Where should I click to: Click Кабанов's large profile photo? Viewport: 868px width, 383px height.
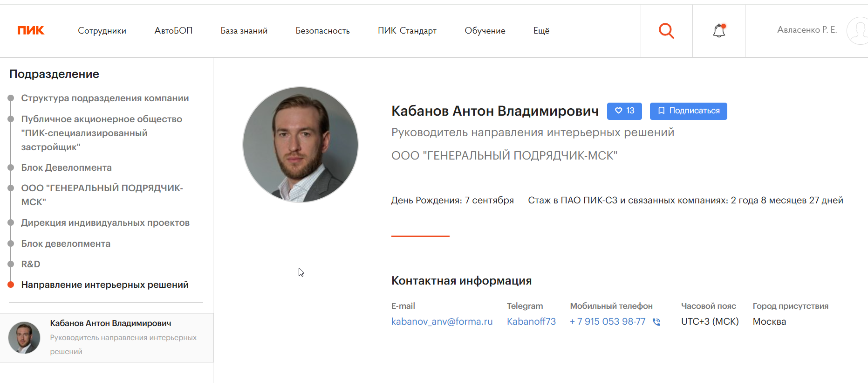301,145
